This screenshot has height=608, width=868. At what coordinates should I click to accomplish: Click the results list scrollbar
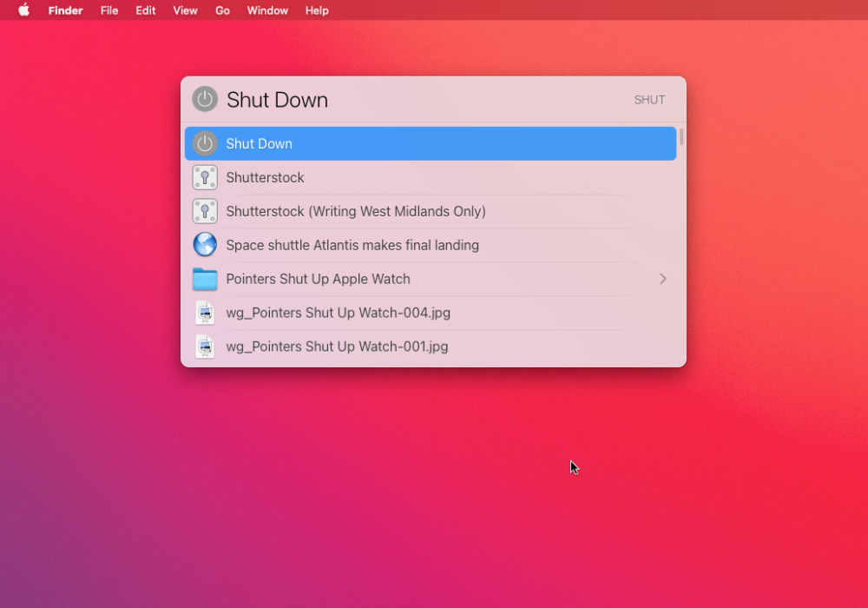(x=681, y=136)
